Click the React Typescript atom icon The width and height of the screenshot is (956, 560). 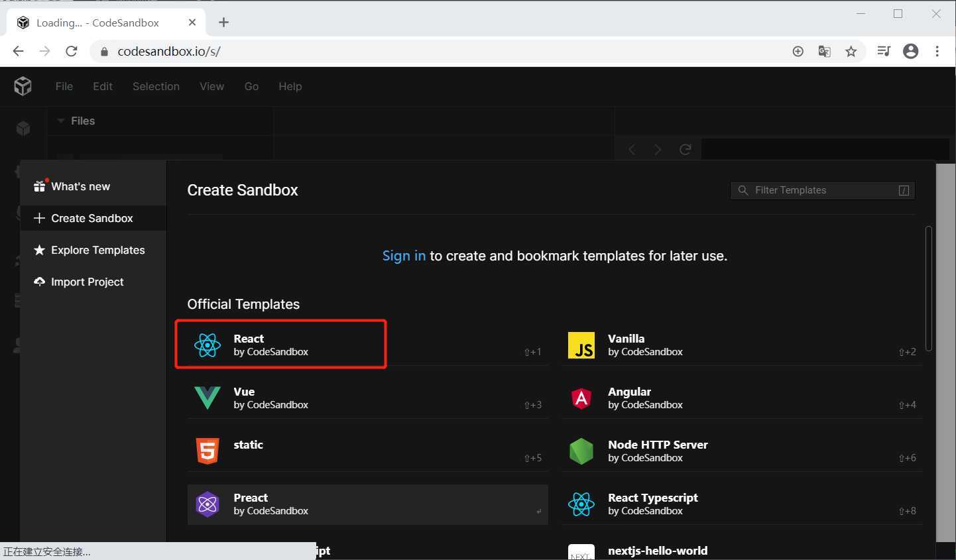point(581,504)
